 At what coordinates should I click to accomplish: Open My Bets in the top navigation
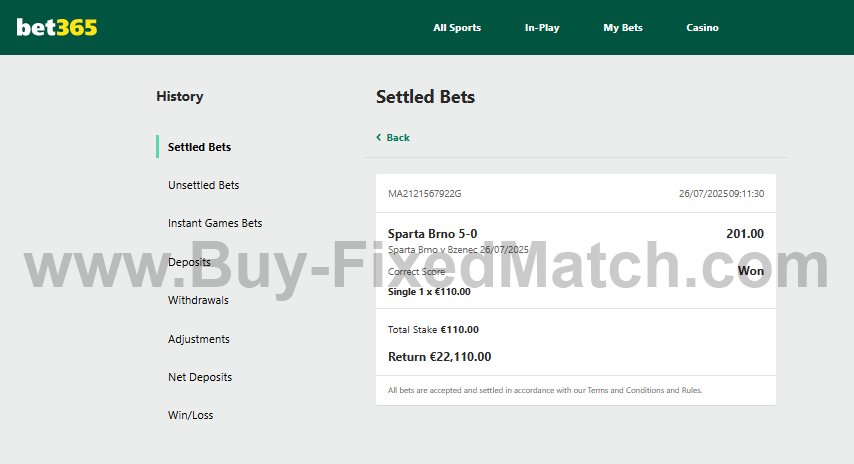click(x=623, y=28)
